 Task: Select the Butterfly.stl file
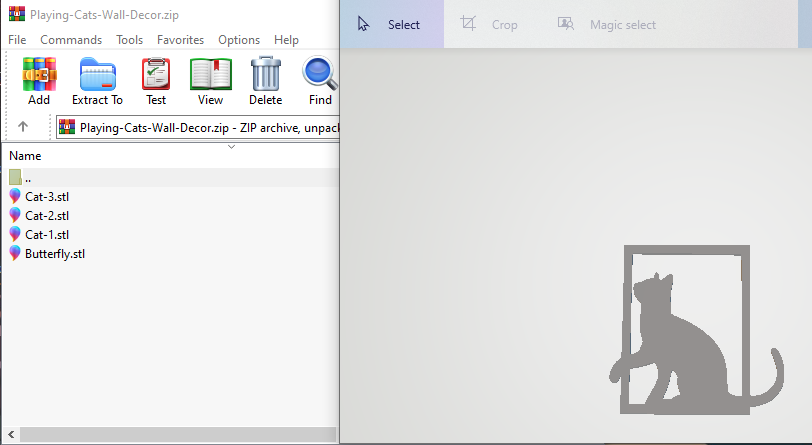(x=55, y=253)
